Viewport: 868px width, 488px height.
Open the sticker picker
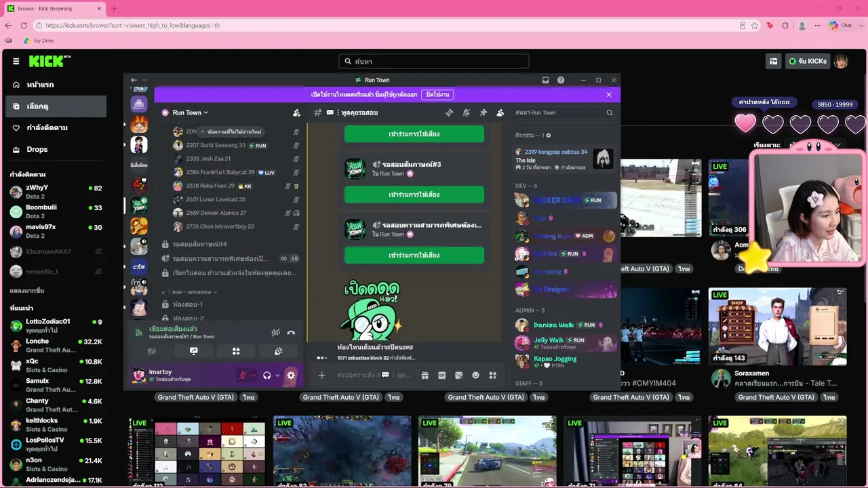click(x=458, y=375)
